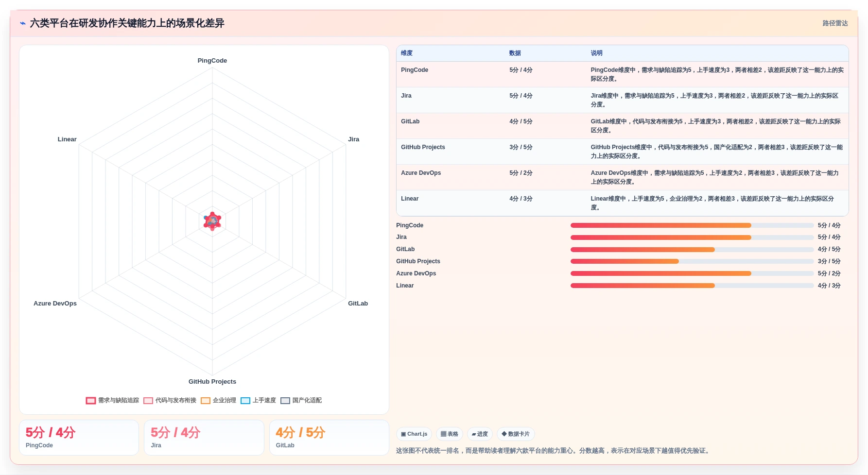Click the page title 六类平台在研发协作关键能力上的场景化差异
The height and width of the screenshot is (475, 868).
click(127, 23)
